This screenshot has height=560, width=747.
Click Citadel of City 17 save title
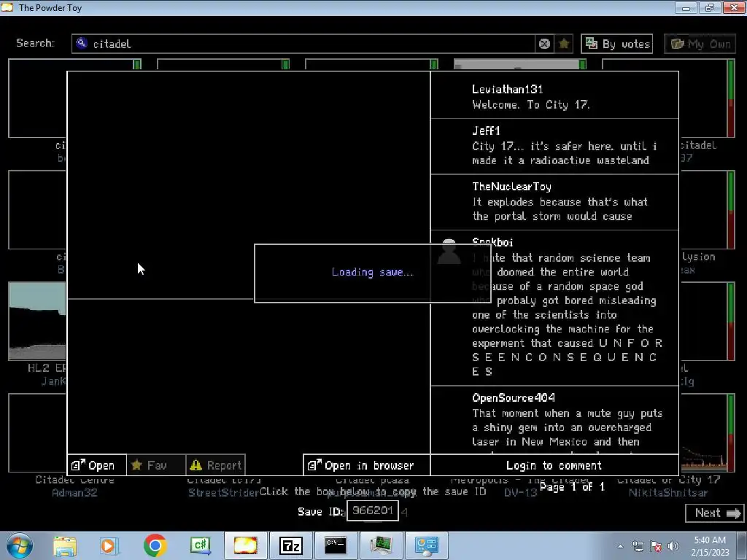pos(668,480)
